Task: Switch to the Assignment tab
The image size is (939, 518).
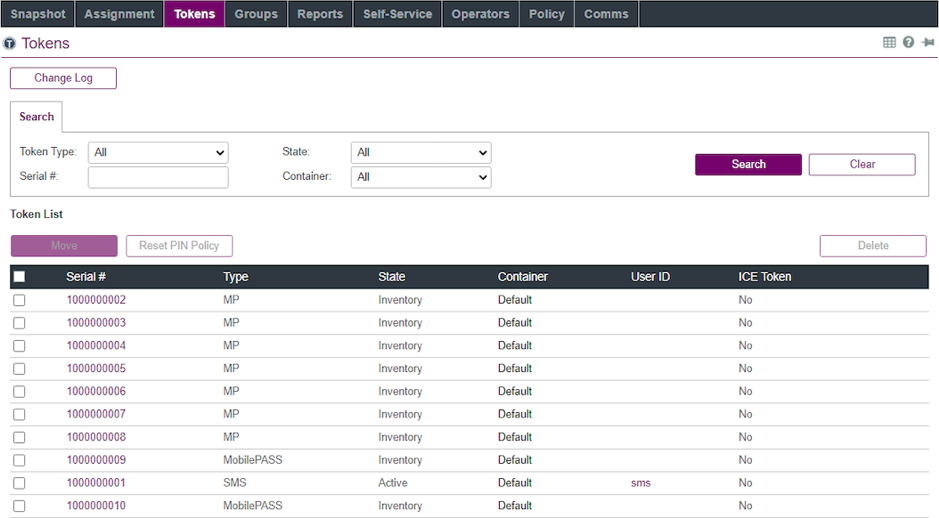Action: point(119,14)
